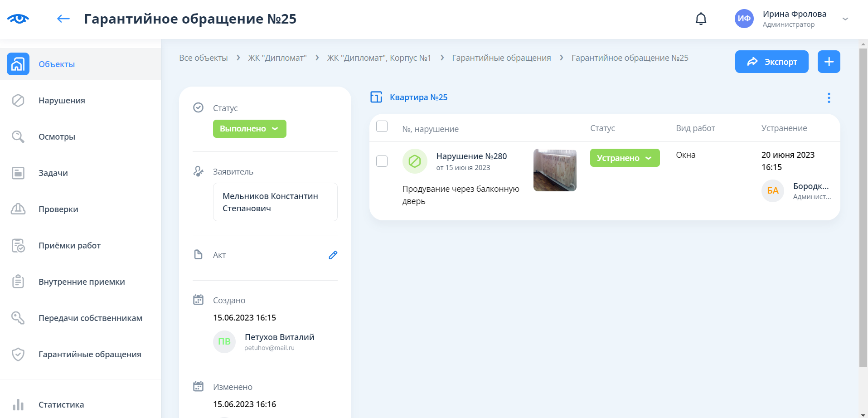This screenshot has height=418, width=868.
Task: Click the back arrow next to the title
Action: [63, 19]
